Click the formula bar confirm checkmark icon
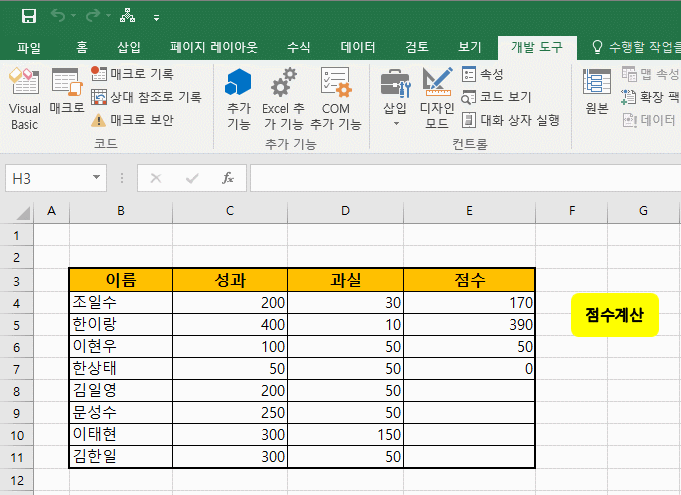Screen dimensions: 681x495 [192, 178]
